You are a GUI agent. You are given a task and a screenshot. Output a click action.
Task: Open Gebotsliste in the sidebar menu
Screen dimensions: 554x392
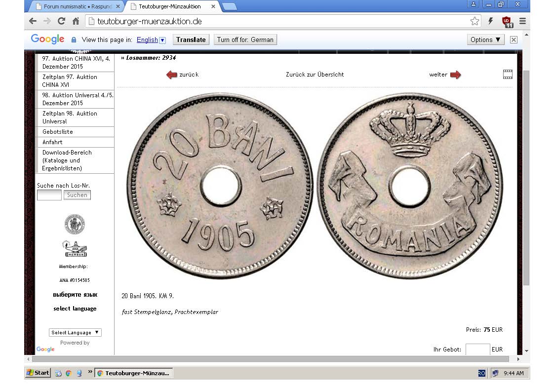coord(58,132)
